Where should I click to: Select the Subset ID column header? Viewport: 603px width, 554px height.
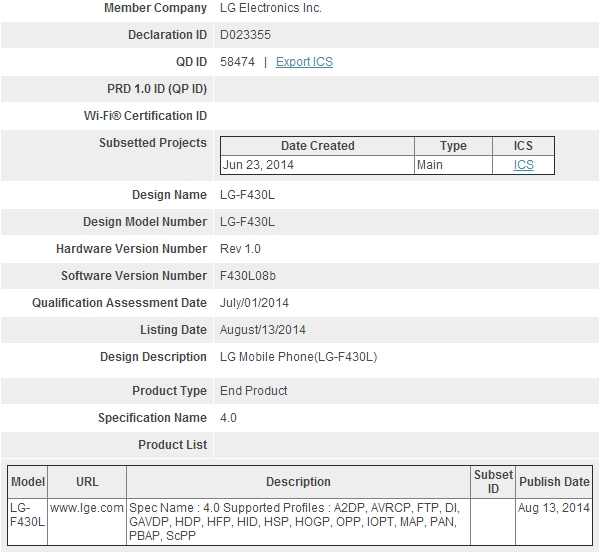[493, 482]
